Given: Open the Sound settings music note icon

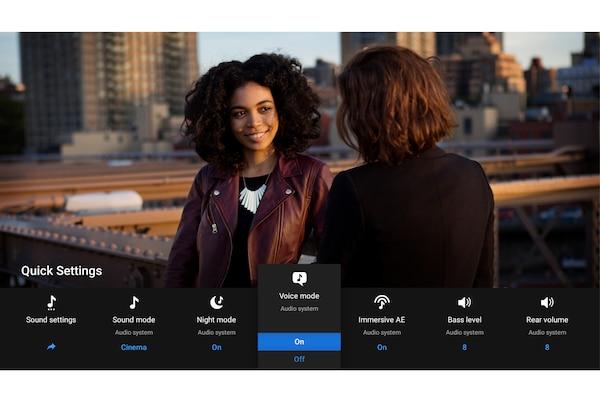Looking at the screenshot, I should click(x=51, y=303).
